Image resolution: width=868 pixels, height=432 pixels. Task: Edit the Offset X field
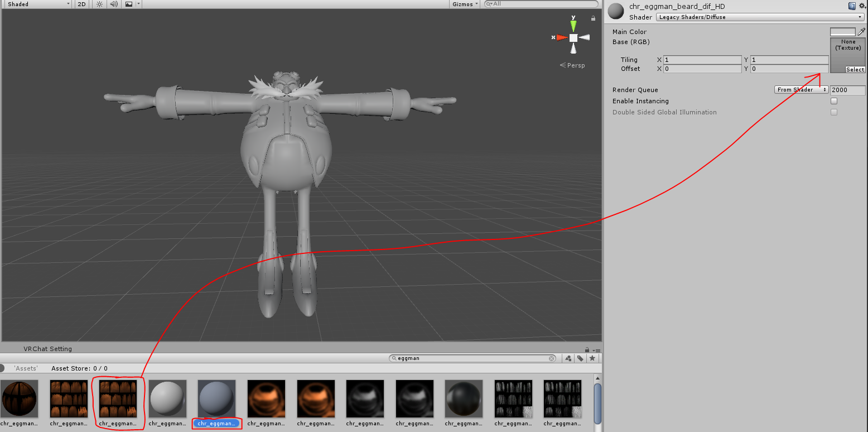pos(702,69)
